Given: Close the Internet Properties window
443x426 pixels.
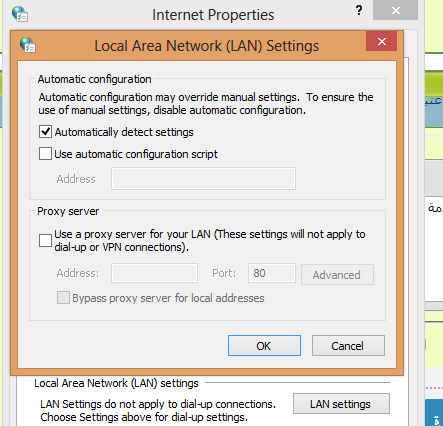Looking at the screenshot, I should coord(396,10).
